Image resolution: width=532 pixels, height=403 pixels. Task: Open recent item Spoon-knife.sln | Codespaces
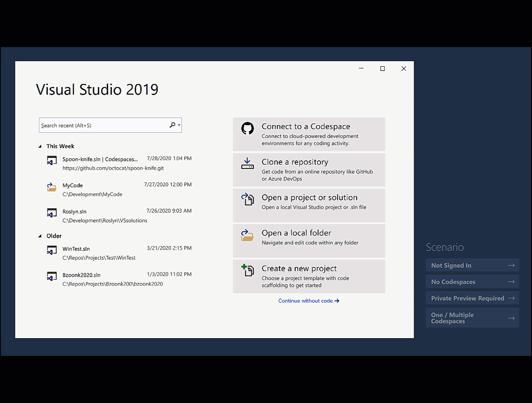coord(119,163)
